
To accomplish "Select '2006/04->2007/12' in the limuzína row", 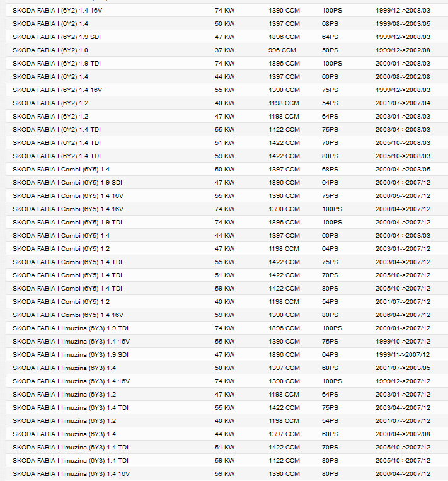I will [x=403, y=473].
